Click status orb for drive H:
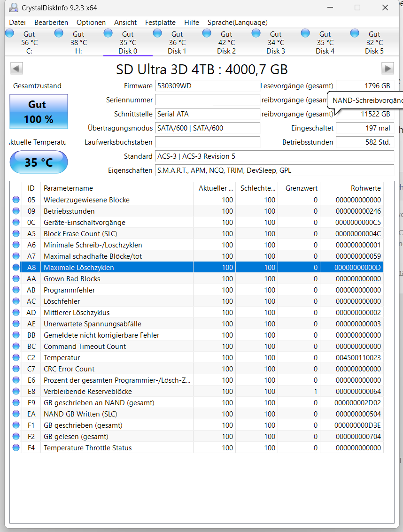 pos(59,33)
